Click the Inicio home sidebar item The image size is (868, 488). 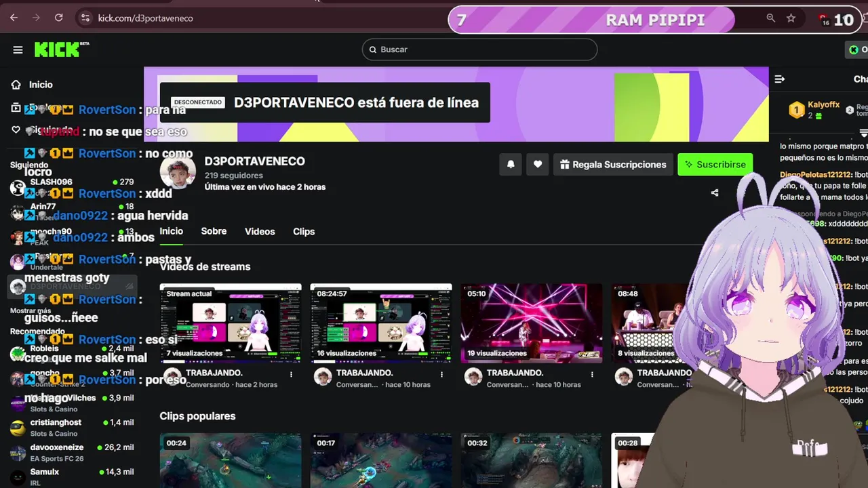[41, 85]
